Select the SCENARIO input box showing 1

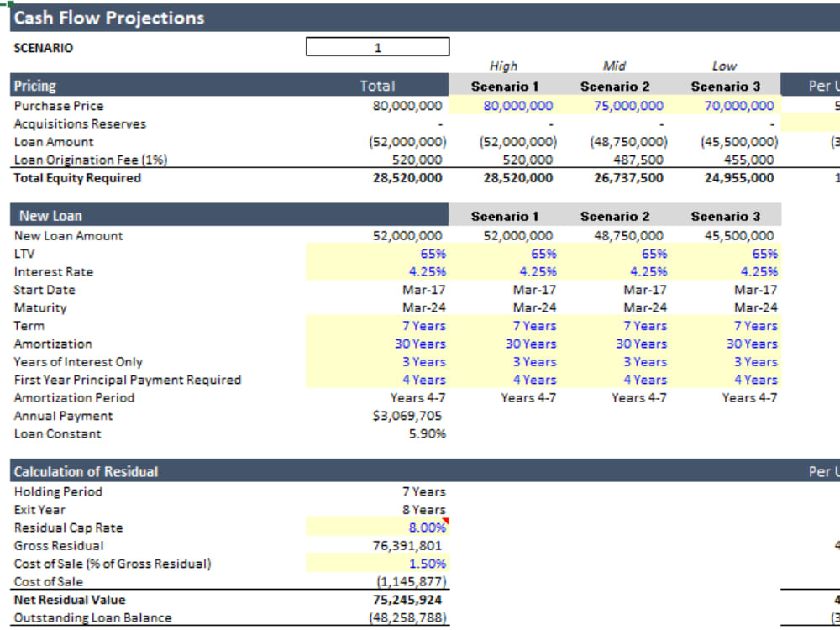(x=377, y=46)
